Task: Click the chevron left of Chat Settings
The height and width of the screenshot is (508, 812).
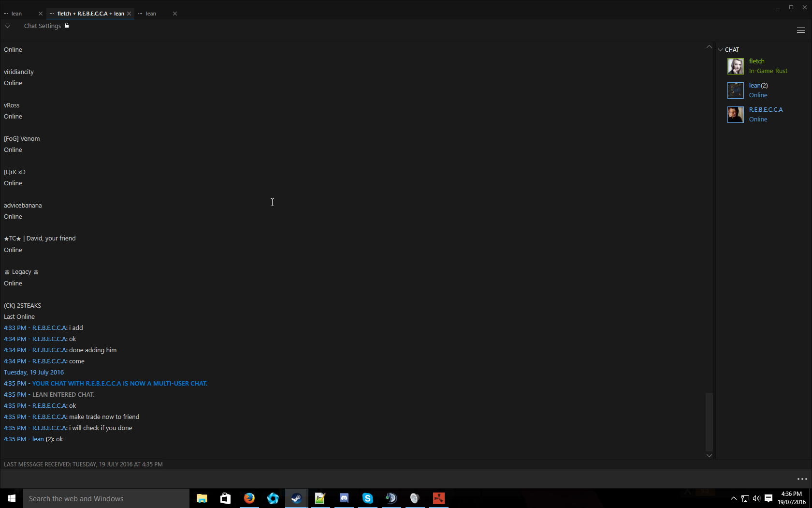Action: 8,26
